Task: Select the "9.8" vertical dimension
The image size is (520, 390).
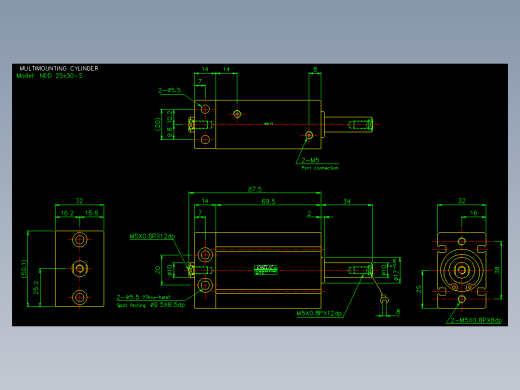Action: pos(170,132)
